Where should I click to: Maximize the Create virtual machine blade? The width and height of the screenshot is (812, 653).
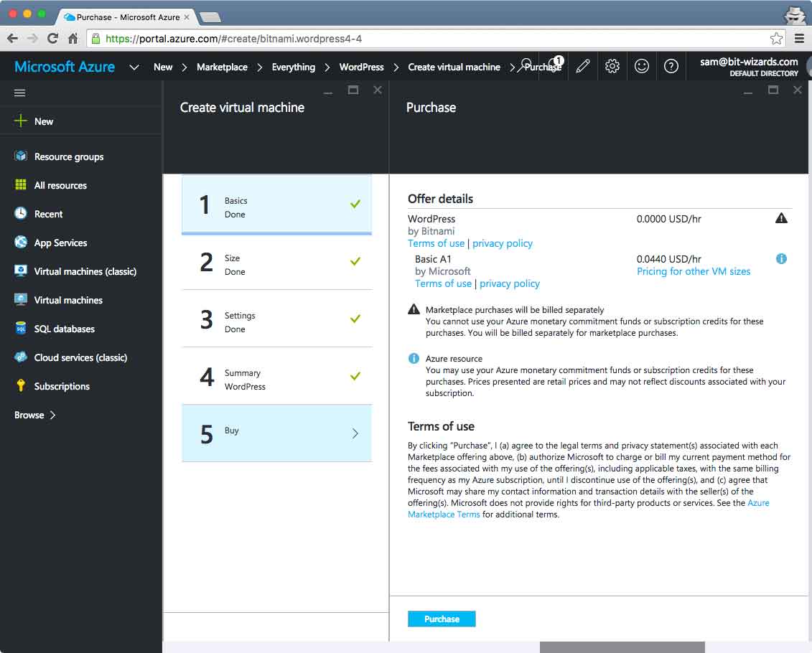pos(353,90)
